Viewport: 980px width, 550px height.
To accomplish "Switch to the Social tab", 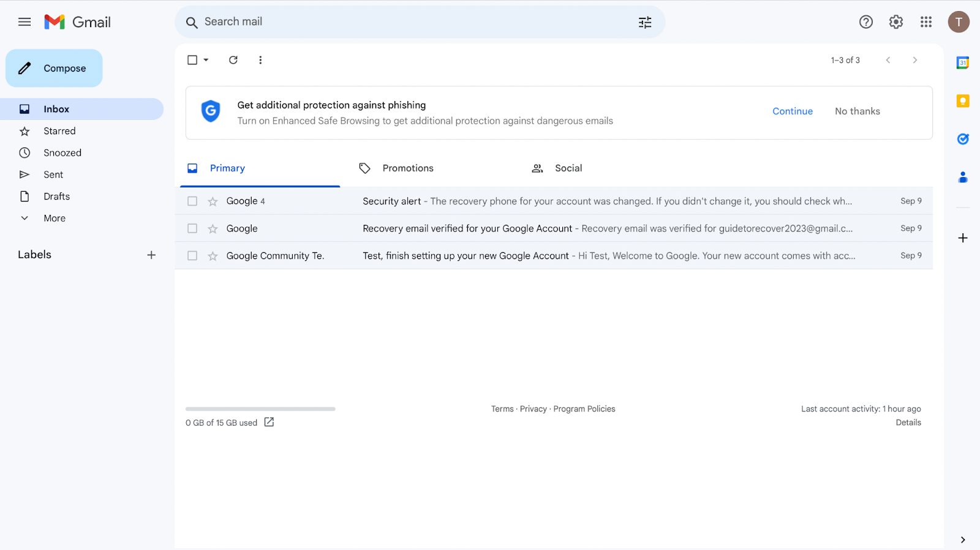I will click(x=568, y=168).
